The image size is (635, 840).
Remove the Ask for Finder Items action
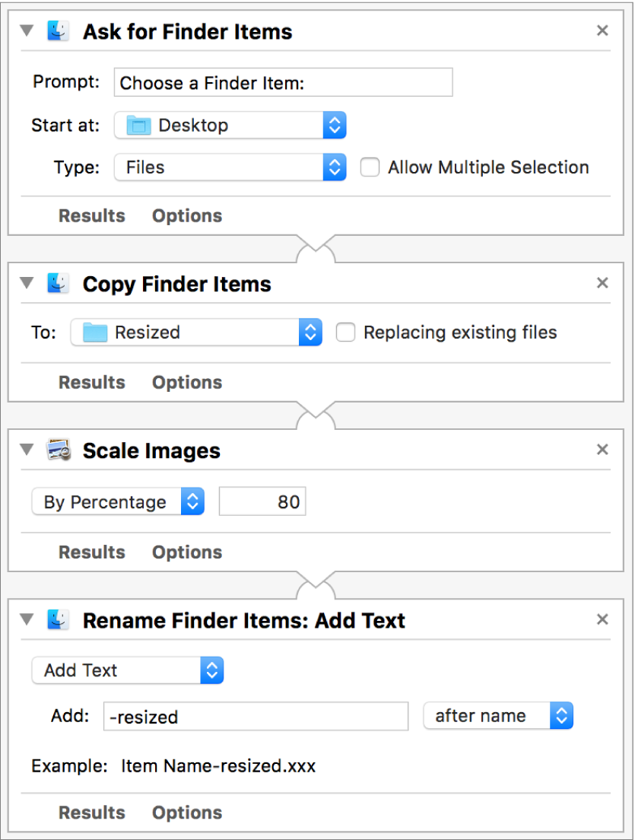(x=602, y=31)
